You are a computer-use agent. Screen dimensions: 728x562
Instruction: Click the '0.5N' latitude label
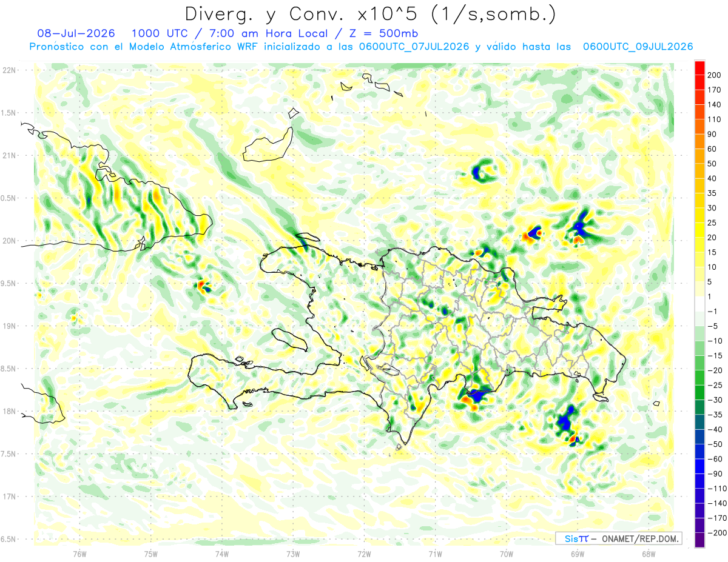click(8, 198)
